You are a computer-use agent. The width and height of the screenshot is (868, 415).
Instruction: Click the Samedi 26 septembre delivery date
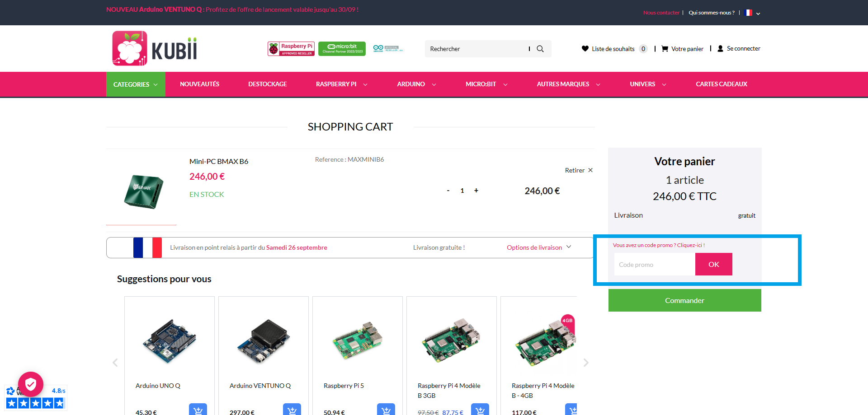pyautogui.click(x=297, y=247)
